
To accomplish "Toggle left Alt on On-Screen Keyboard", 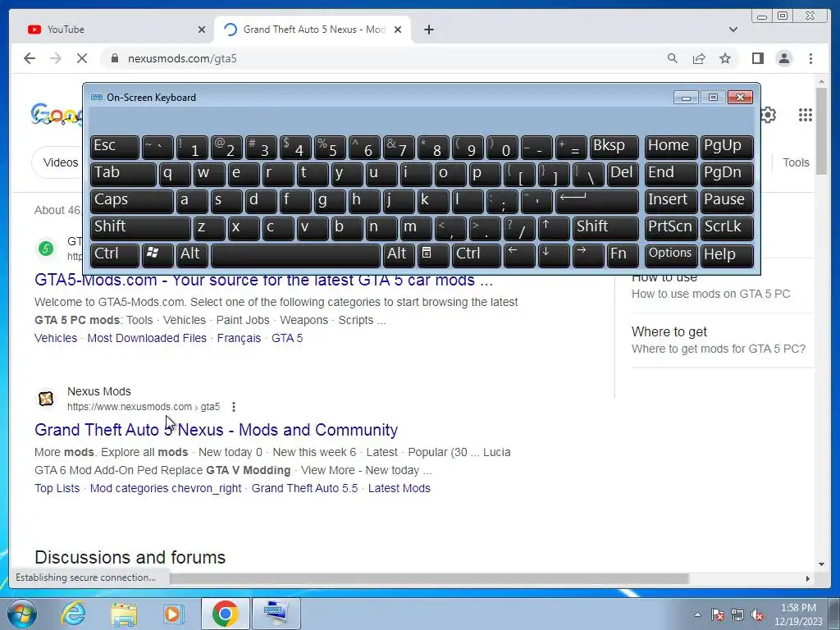I will click(191, 255).
